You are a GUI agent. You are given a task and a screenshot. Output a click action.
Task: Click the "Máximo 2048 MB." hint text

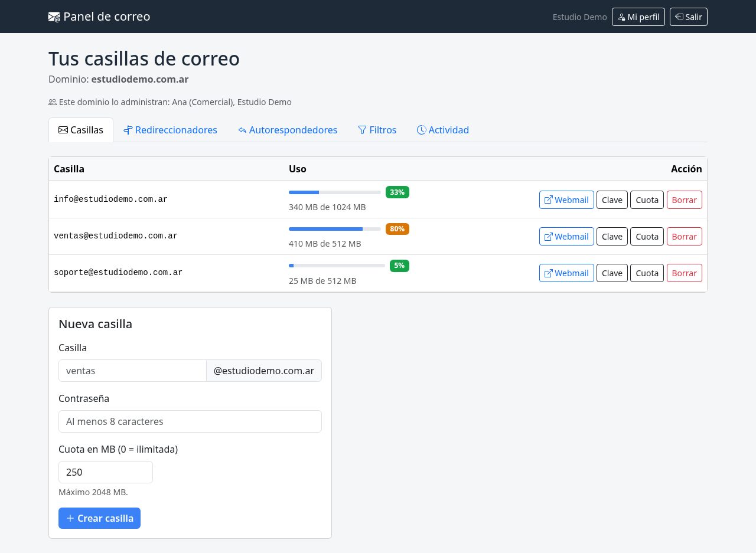tap(93, 492)
